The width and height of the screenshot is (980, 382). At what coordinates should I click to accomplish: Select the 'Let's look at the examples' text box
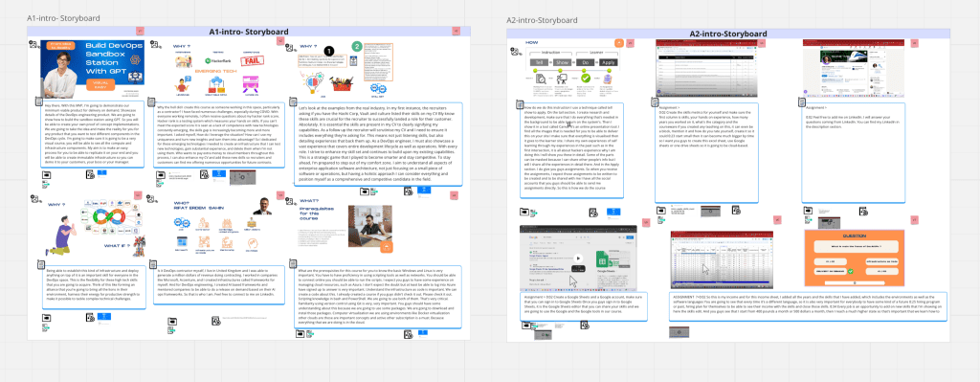pyautogui.click(x=379, y=144)
